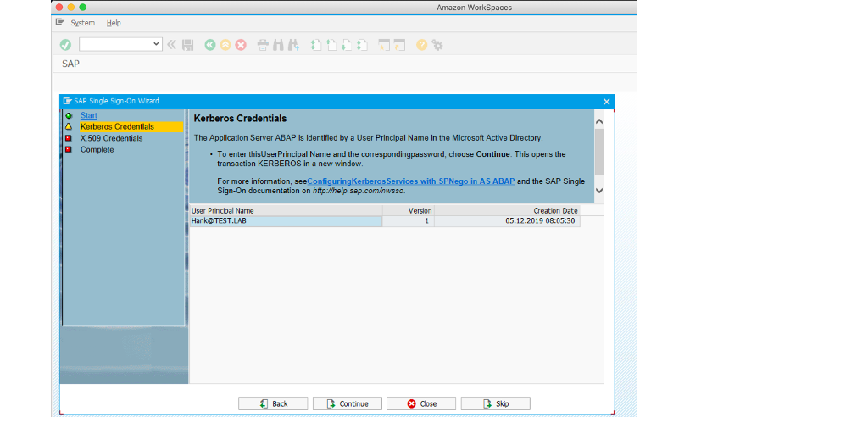Click the yellow triangle icon beside Kerberos Credentials
The image size is (868, 434).
coord(69,127)
